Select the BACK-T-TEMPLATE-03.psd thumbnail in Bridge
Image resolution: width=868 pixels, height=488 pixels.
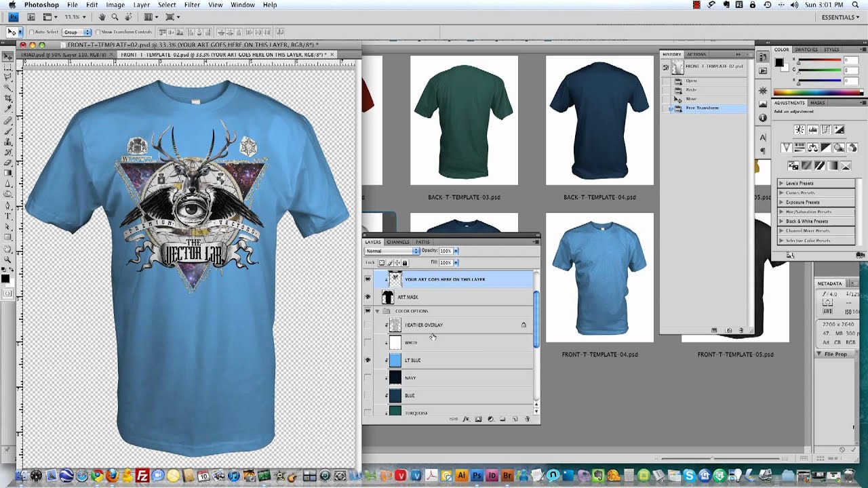(x=464, y=120)
